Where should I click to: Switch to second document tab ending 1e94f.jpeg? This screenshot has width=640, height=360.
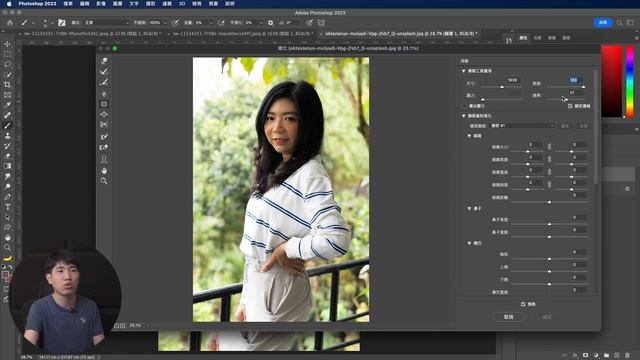pyautogui.click(x=241, y=34)
